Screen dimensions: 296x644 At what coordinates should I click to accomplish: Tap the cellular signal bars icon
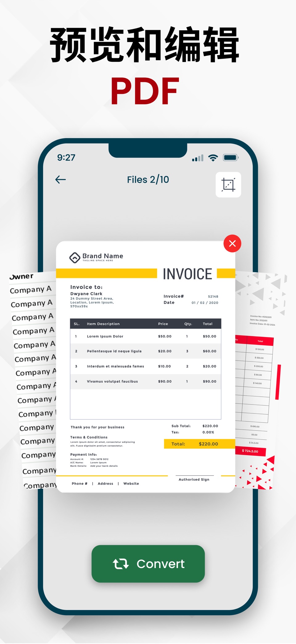[198, 158]
